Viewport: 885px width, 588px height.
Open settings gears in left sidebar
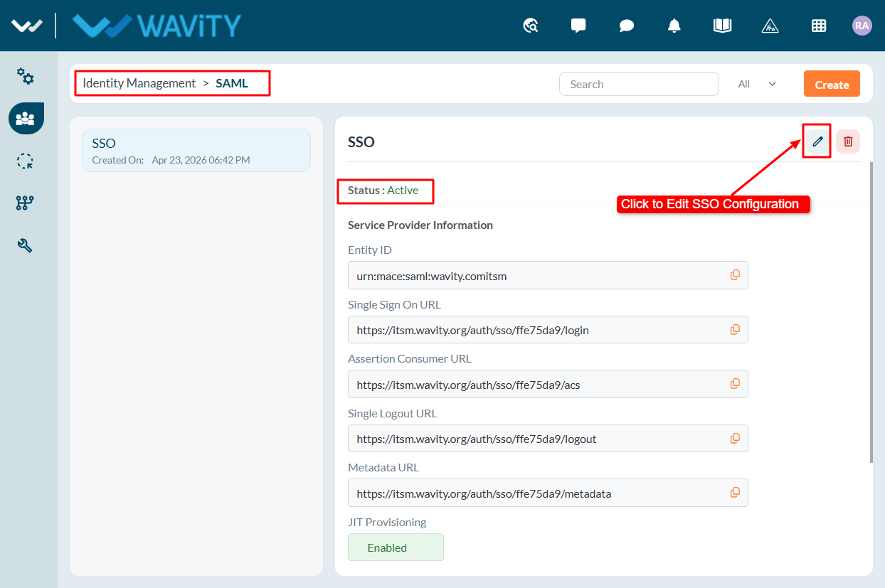[x=26, y=76]
